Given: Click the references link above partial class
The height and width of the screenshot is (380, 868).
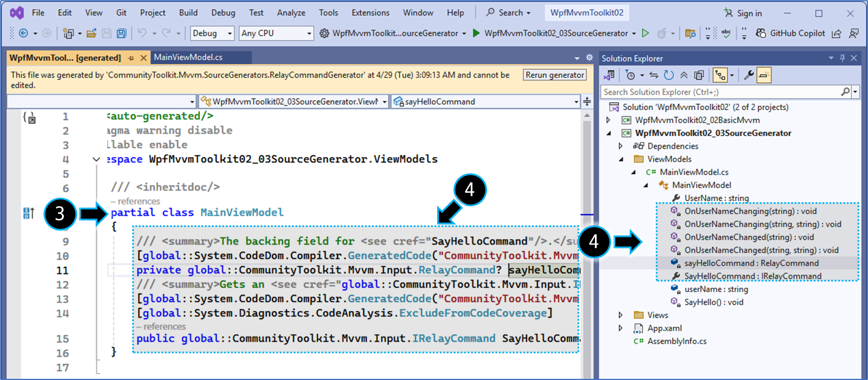Looking at the screenshot, I should pyautogui.click(x=135, y=201).
